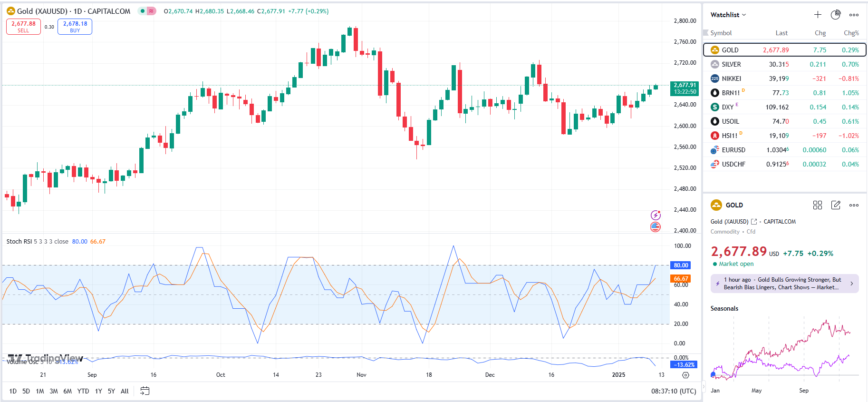Toggle the green market status indicator
Viewport: 868px width, 402px height.
pos(143,11)
